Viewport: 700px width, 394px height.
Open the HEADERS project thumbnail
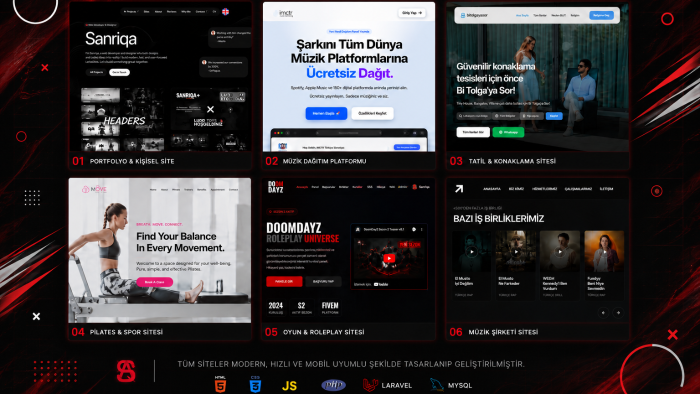[x=123, y=119]
